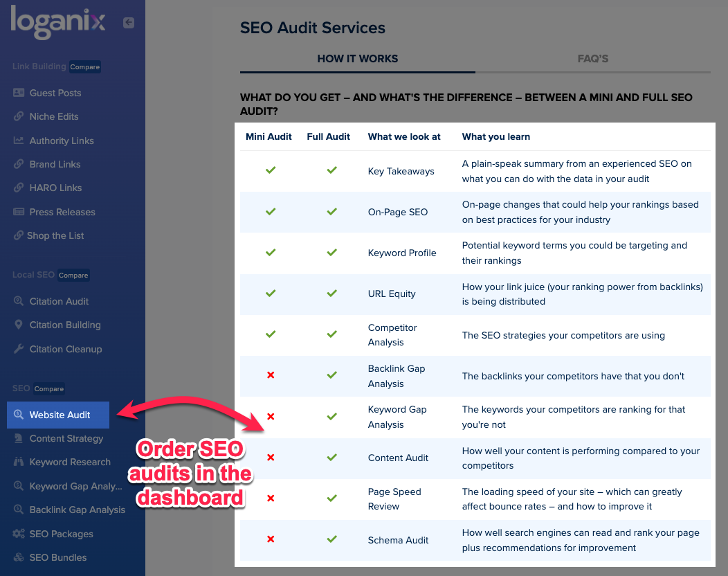The height and width of the screenshot is (576, 728).
Task: Click the 'Content Audit' cell
Action: click(x=398, y=458)
